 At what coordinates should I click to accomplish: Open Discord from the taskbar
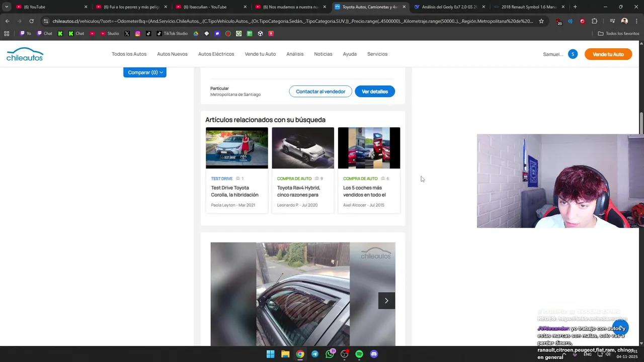pos(374,354)
